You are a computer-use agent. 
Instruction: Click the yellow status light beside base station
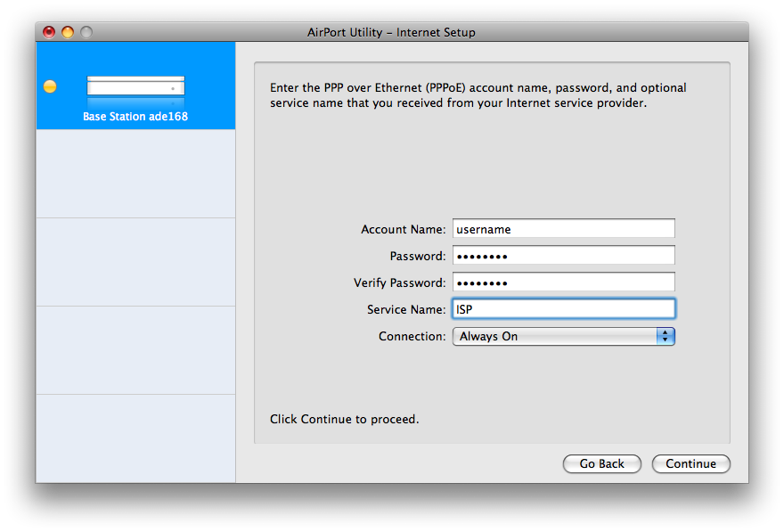click(50, 86)
